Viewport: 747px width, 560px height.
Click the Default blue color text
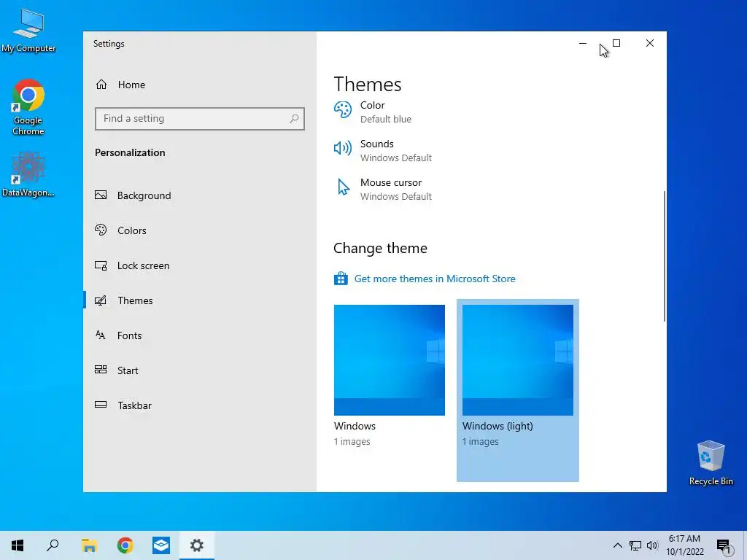[x=386, y=120]
